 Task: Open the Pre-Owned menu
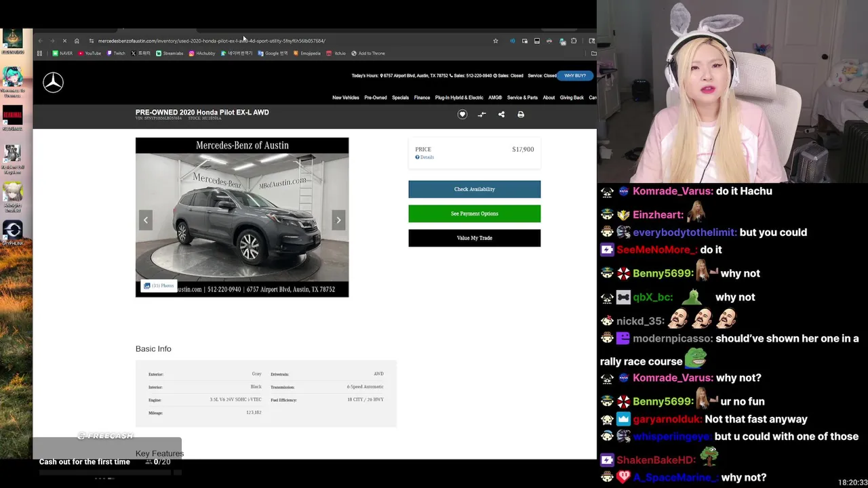(375, 98)
